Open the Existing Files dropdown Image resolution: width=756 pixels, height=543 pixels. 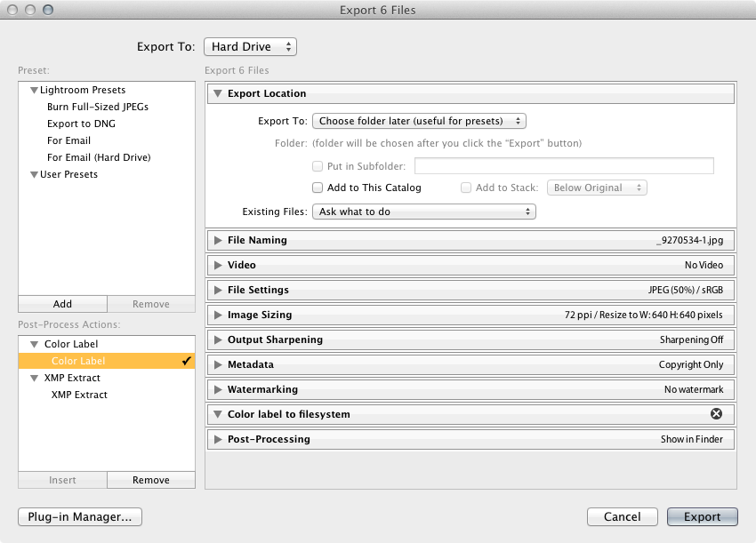[x=423, y=212]
